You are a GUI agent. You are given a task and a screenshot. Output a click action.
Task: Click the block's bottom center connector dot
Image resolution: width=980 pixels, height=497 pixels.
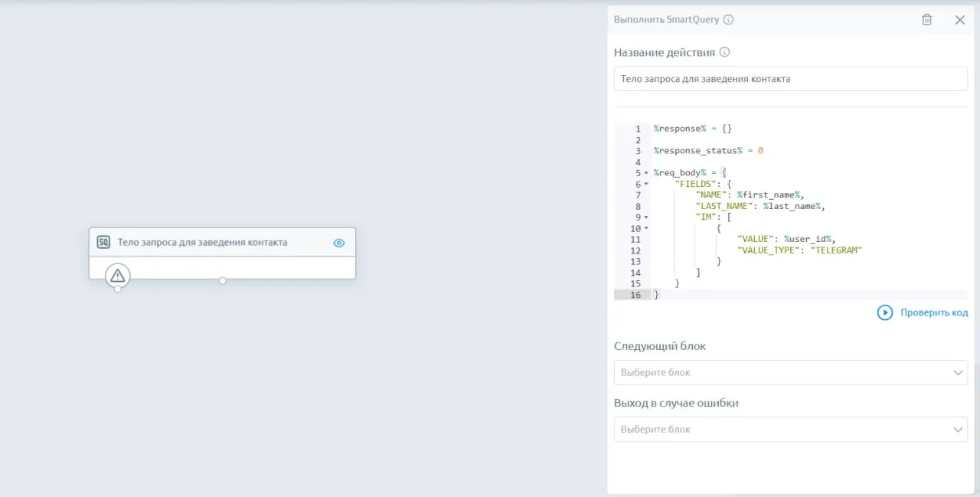[x=223, y=281]
